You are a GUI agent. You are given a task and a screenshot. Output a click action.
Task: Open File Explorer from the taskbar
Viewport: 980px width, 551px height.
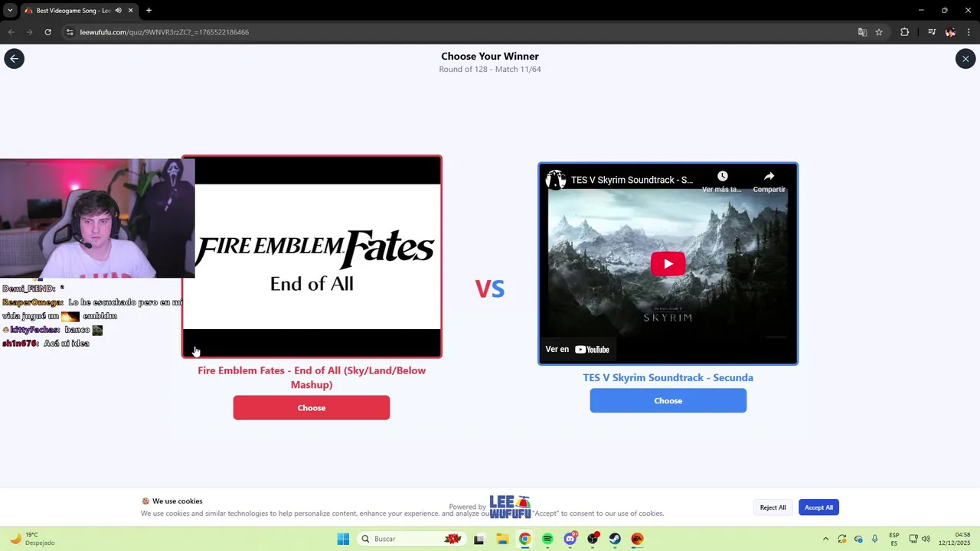[502, 539]
